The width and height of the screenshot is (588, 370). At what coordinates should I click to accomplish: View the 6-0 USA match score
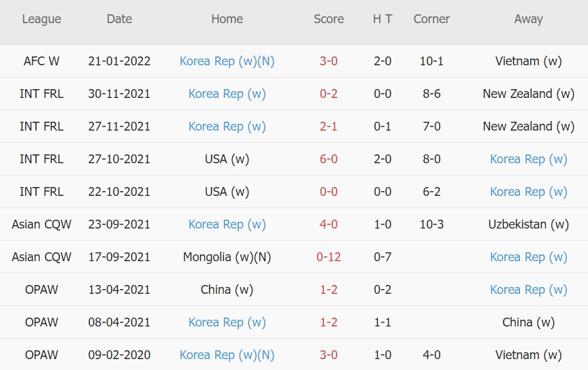329,159
